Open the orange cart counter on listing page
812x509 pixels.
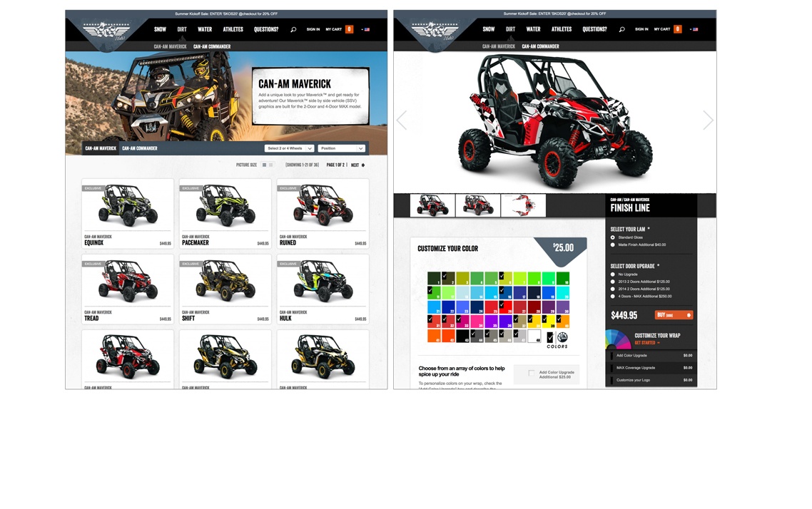click(350, 29)
